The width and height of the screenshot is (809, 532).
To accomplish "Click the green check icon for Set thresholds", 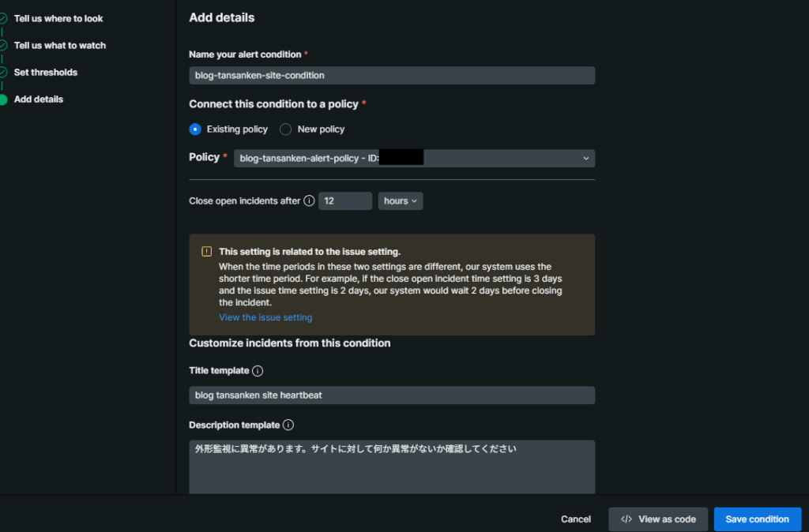I will click(3, 73).
